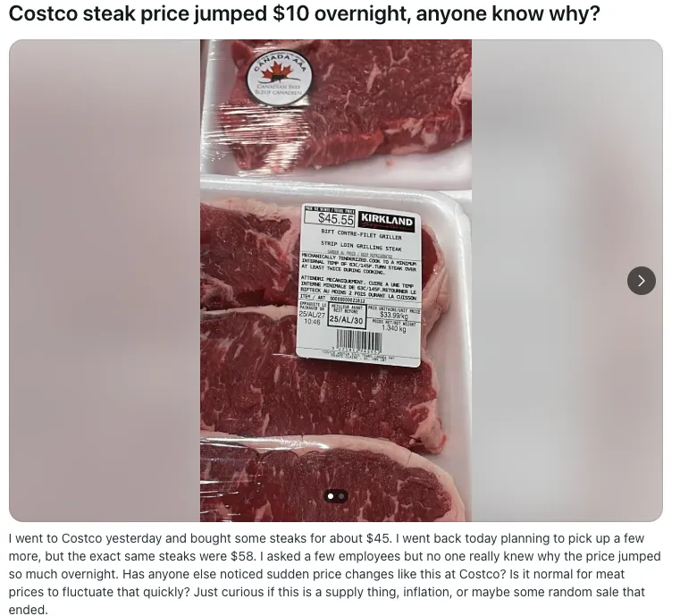Viewport: 680px width, 616px height.
Task: Select the first carousel indicator dot
Action: 331,495
